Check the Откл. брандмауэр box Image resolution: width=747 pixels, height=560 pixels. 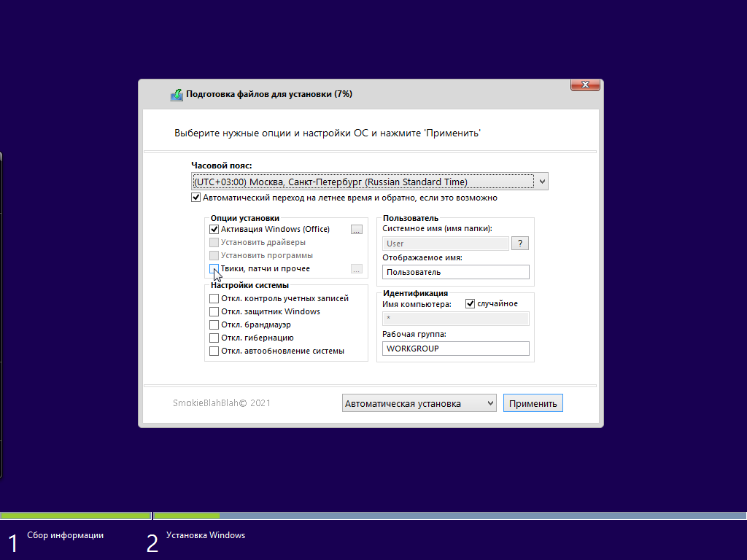click(x=214, y=324)
